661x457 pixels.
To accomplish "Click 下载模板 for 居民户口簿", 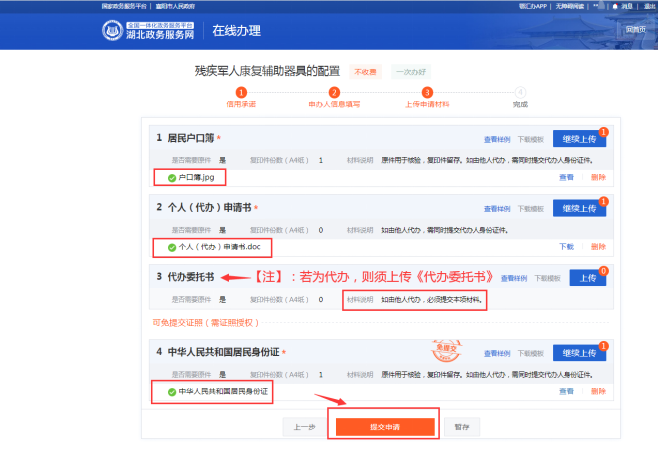I will point(530,140).
